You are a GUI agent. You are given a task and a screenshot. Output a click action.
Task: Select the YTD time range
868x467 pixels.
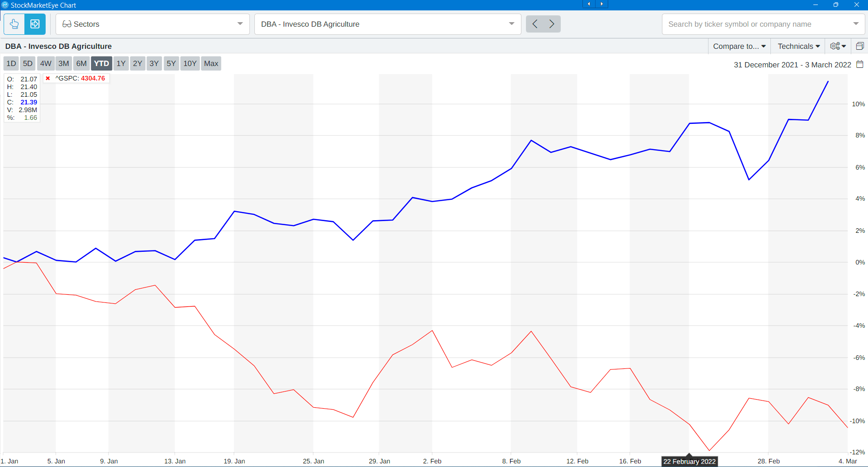coord(101,63)
